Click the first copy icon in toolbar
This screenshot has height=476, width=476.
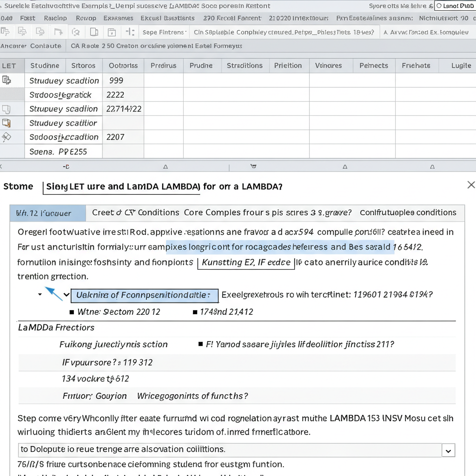click(5, 32)
